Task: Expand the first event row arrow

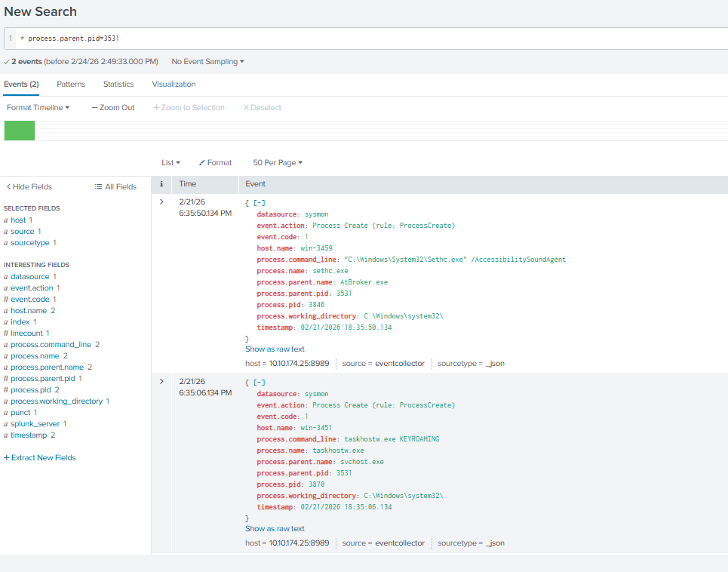Action: pyautogui.click(x=161, y=202)
